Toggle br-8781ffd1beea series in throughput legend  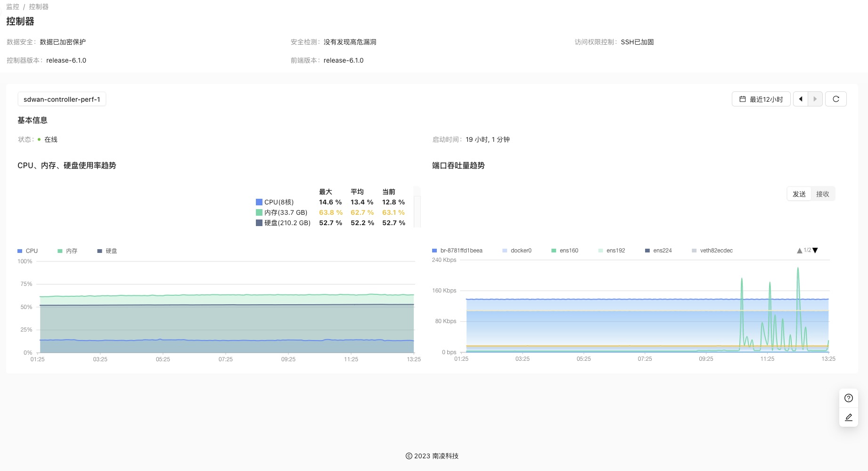(x=457, y=251)
